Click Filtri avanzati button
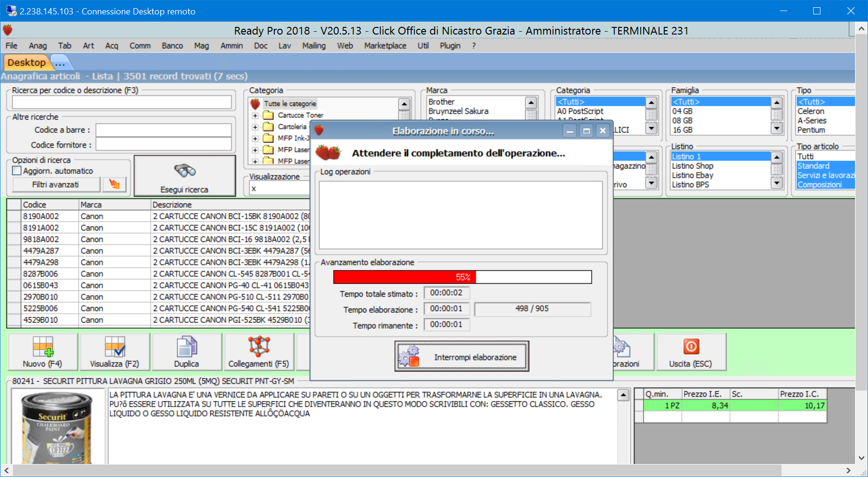Image resolution: width=868 pixels, height=477 pixels. (x=56, y=184)
